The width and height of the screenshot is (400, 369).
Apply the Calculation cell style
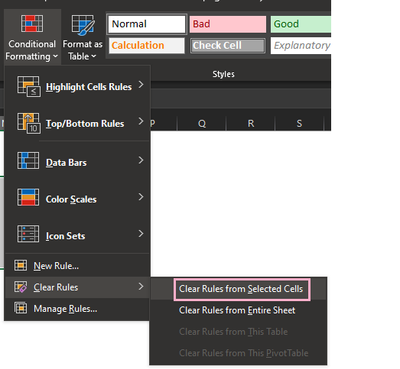click(x=147, y=46)
